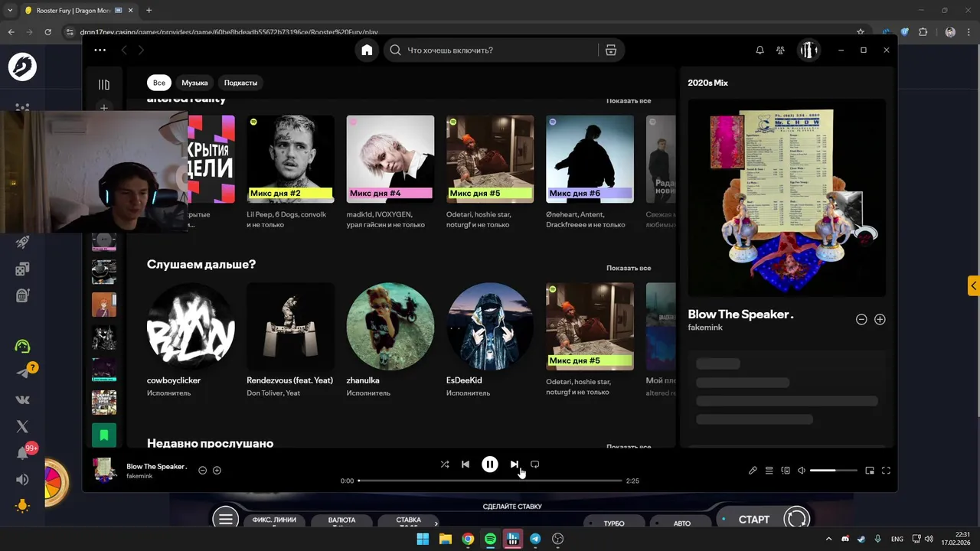Select the Подкасты filter chip

point(240,83)
